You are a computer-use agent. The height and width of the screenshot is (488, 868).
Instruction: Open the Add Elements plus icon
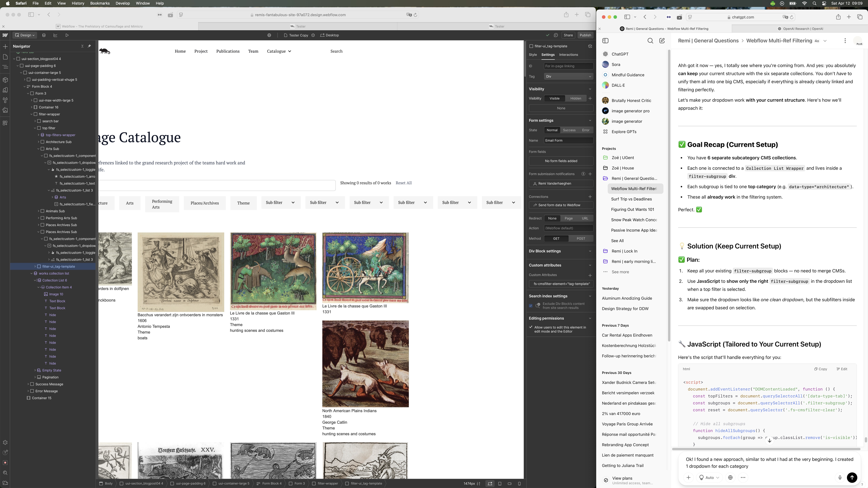(5, 46)
